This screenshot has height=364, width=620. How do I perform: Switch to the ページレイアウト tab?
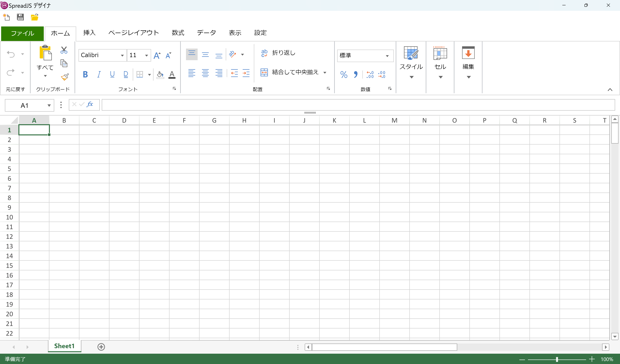134,33
